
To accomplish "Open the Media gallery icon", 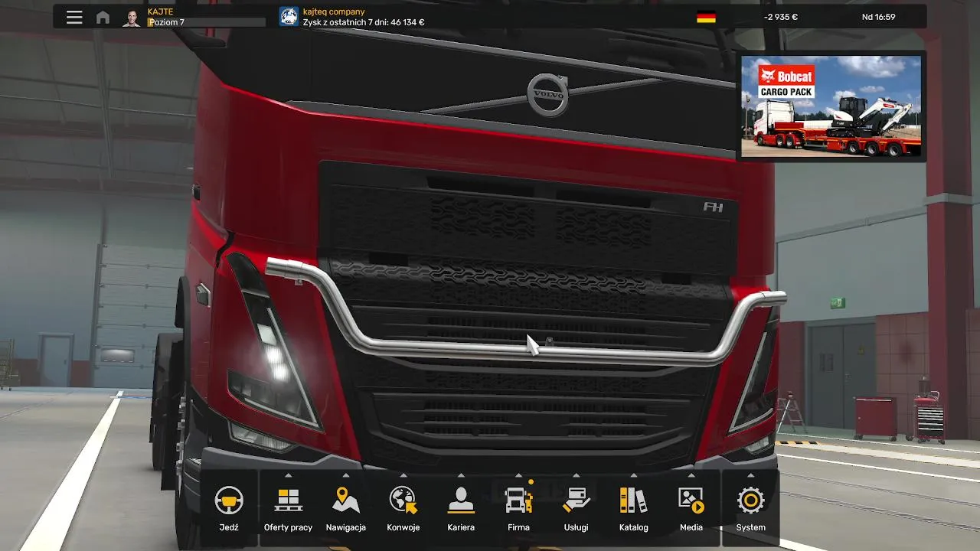I will 691,500.
